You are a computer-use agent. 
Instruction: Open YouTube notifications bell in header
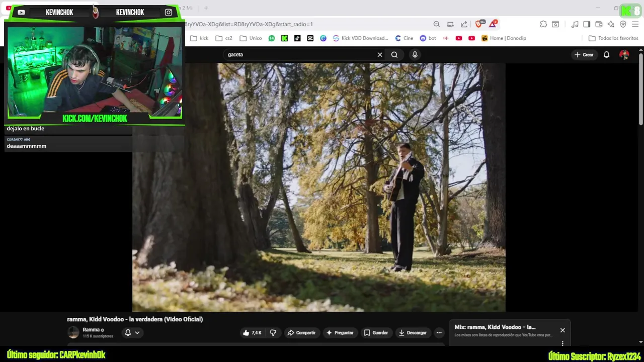606,54
